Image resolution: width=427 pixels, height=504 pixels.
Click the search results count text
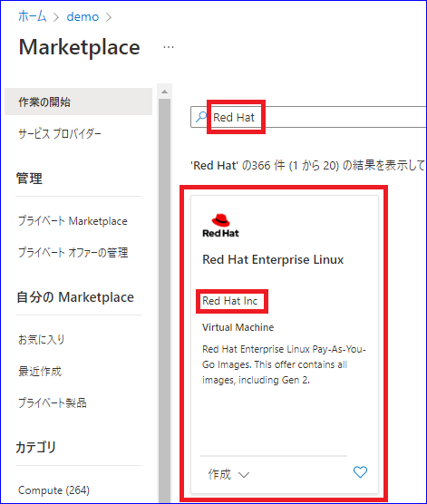pyautogui.click(x=308, y=166)
